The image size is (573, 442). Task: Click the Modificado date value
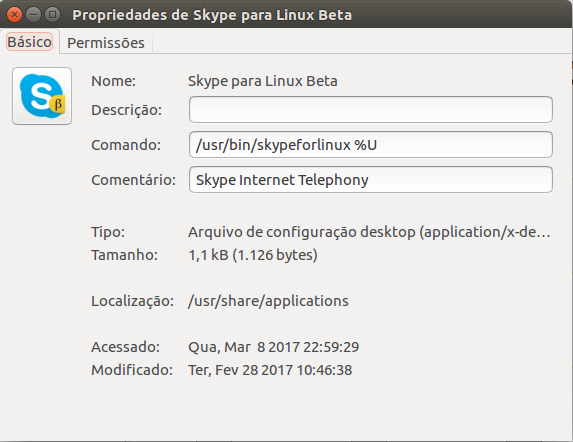[270, 370]
